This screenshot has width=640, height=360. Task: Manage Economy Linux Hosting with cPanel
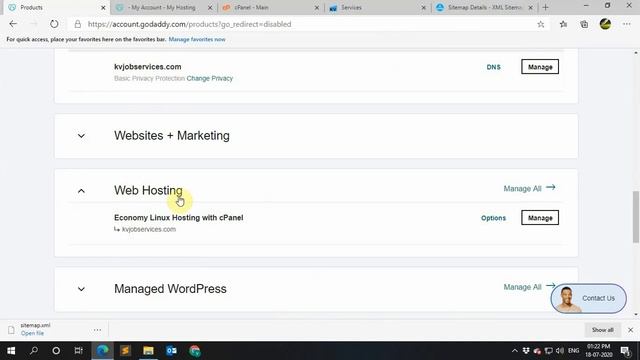point(540,218)
